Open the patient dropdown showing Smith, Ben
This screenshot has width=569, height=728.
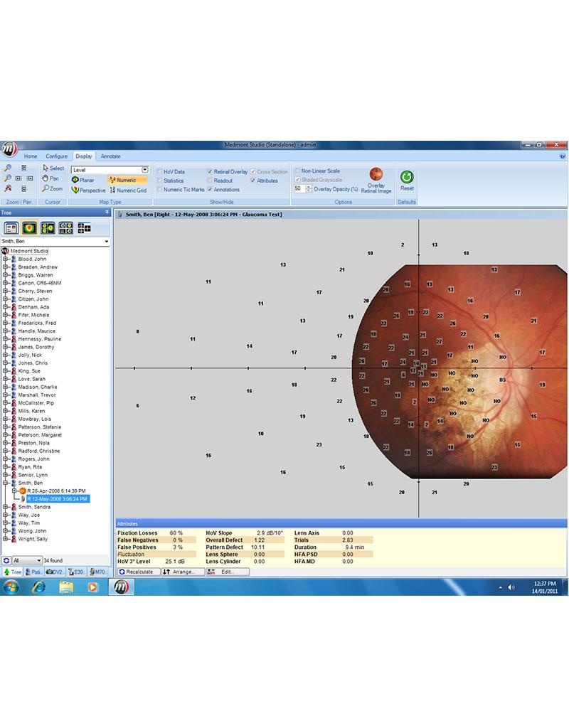pyautogui.click(x=107, y=242)
